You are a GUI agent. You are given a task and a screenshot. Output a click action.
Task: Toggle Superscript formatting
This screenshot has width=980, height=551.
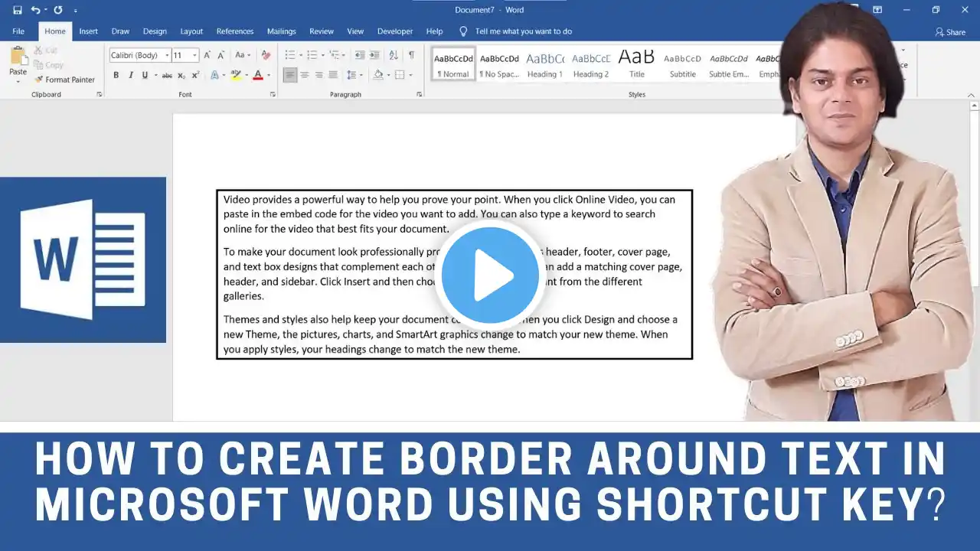coord(195,75)
